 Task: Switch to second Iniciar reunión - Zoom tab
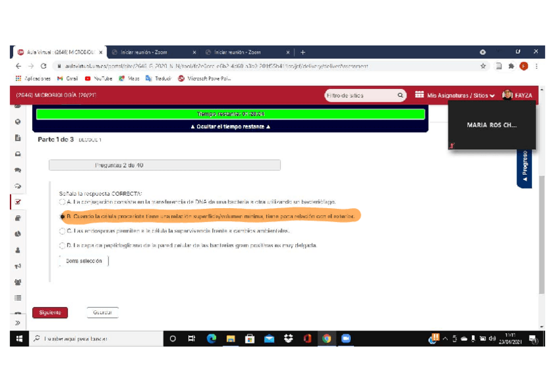pyautogui.click(x=245, y=52)
